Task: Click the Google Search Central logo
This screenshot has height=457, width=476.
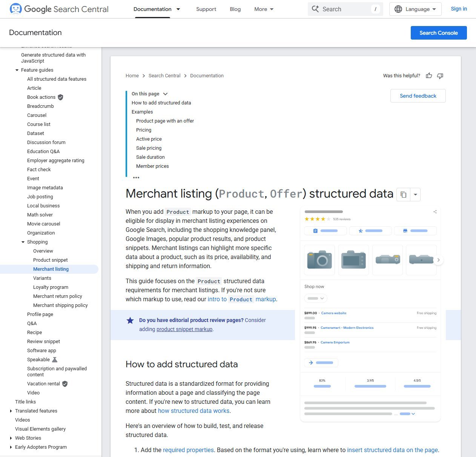Action: pyautogui.click(x=59, y=9)
